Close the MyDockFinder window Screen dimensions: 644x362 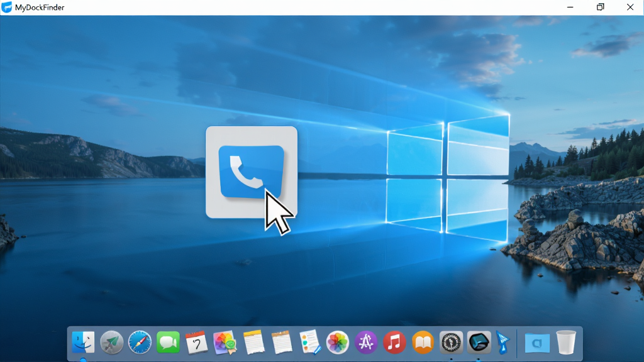pyautogui.click(x=630, y=7)
